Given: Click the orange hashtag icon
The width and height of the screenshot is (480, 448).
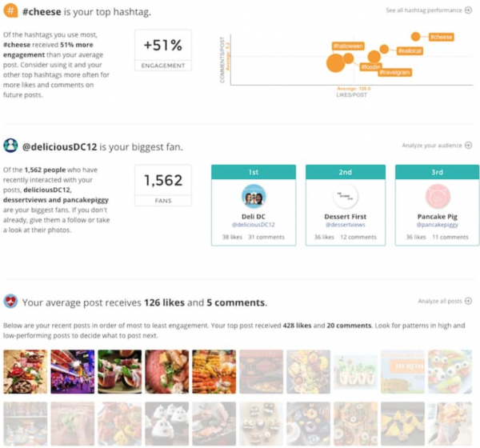Looking at the screenshot, I should (11, 13).
